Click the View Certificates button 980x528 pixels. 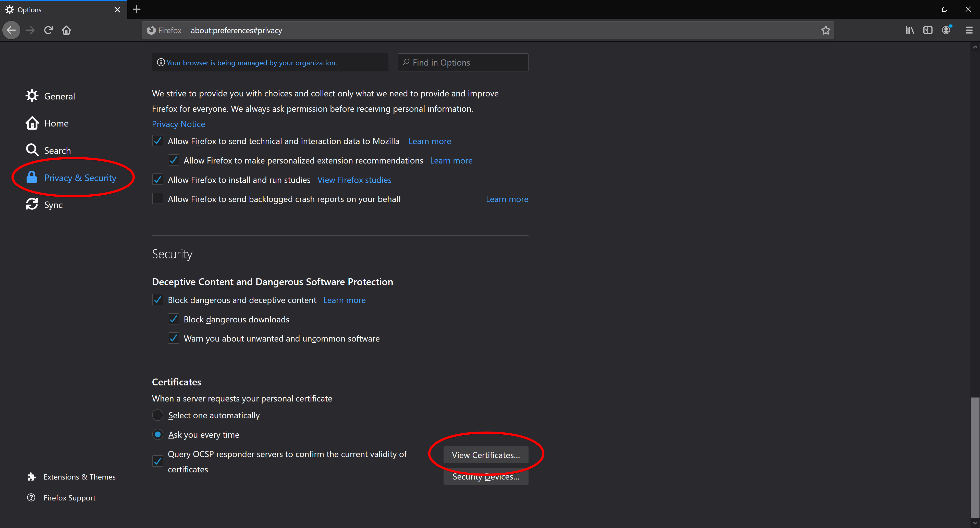click(486, 455)
